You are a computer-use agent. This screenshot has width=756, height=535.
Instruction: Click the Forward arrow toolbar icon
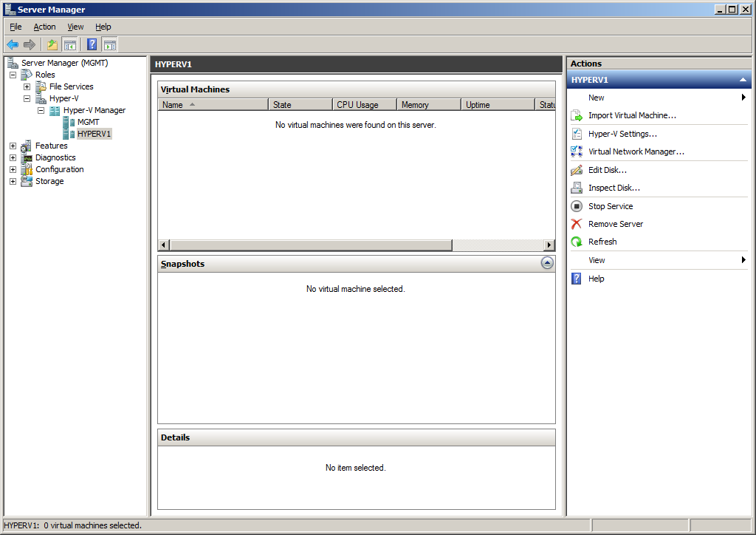pos(30,45)
